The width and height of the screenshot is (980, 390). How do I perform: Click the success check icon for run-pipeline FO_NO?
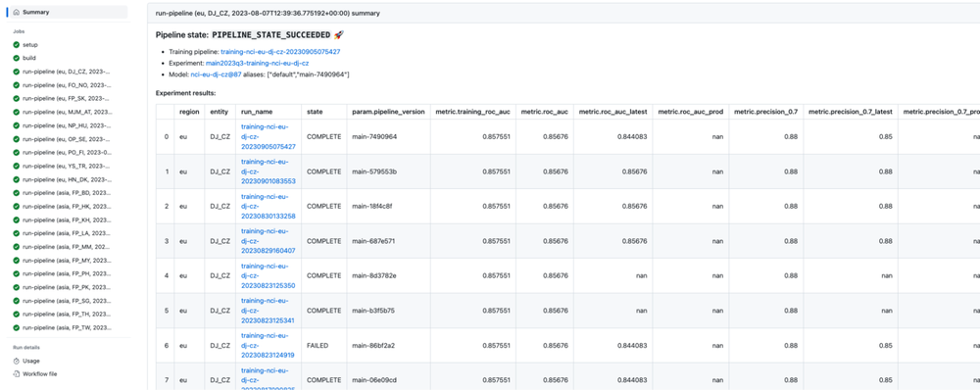[x=17, y=85]
